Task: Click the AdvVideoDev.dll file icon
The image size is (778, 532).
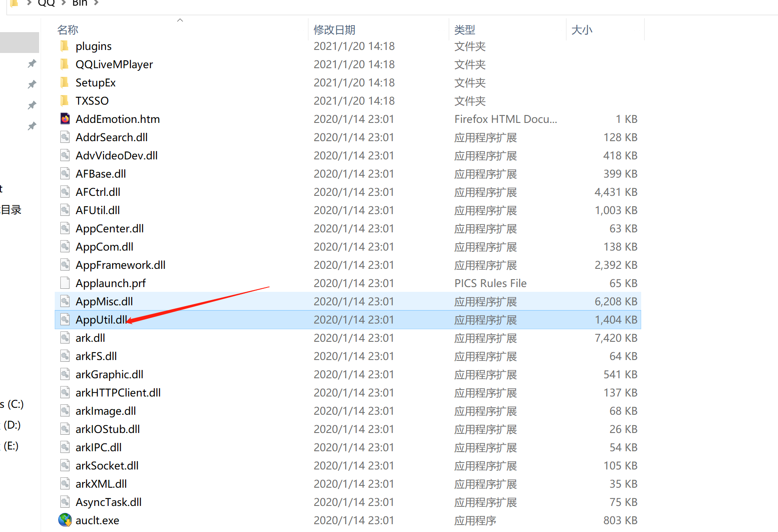Action: click(65, 155)
